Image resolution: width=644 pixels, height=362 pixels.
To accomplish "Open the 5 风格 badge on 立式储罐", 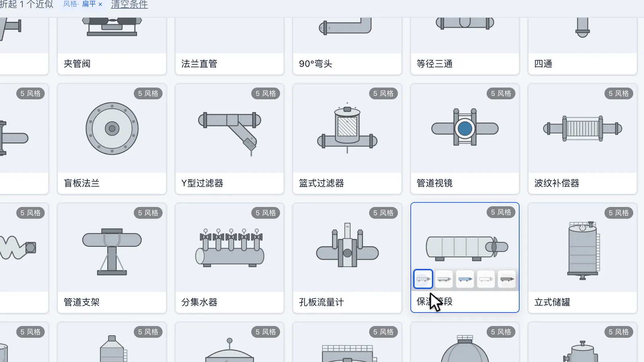I will (x=619, y=213).
